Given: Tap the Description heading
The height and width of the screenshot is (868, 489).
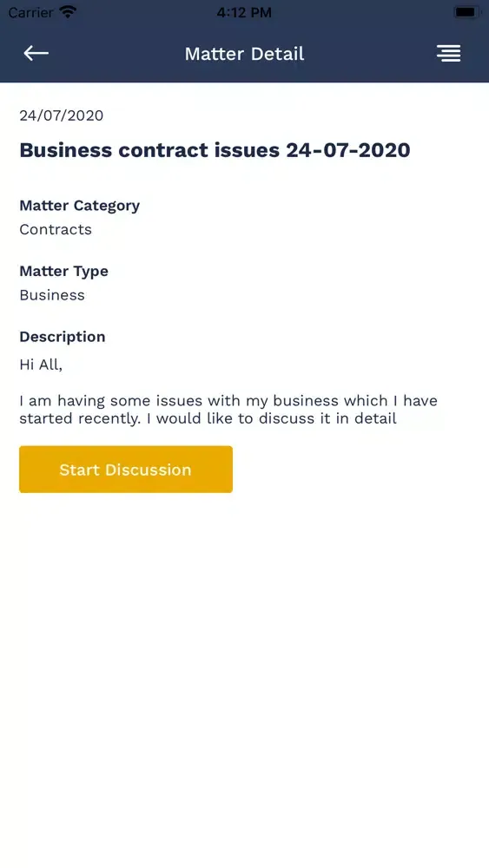Looking at the screenshot, I should (x=62, y=337).
